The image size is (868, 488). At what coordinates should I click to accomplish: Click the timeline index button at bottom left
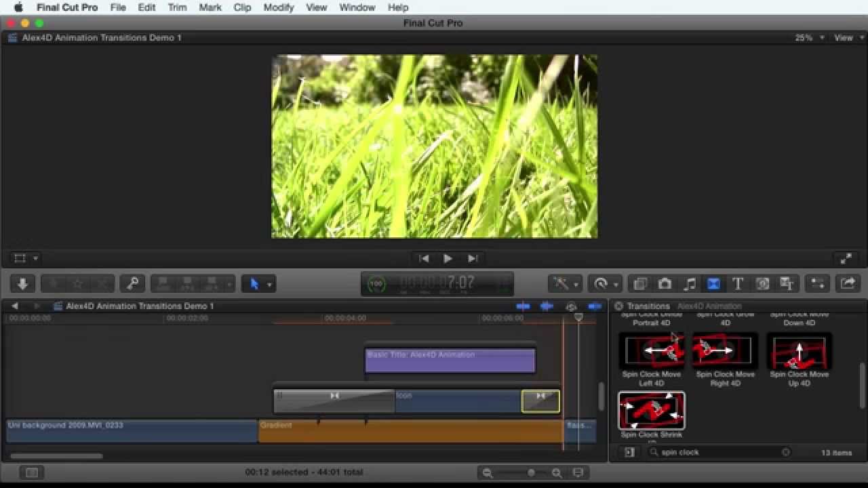pos(31,472)
